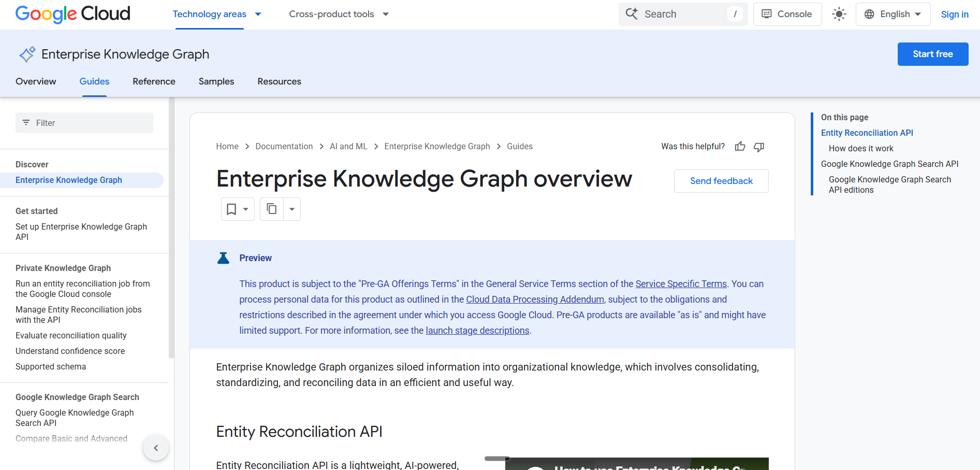Open the launch stage descriptions link

coord(477,330)
